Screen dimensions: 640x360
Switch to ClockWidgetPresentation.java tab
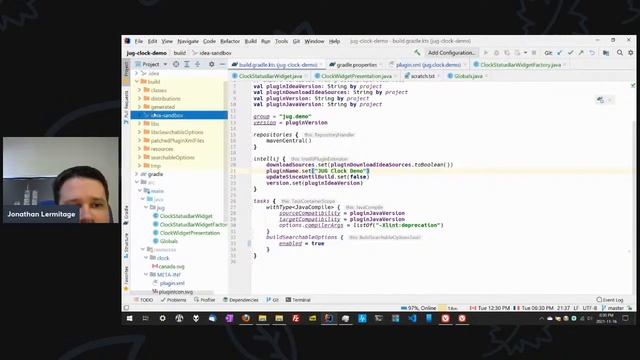(356, 76)
